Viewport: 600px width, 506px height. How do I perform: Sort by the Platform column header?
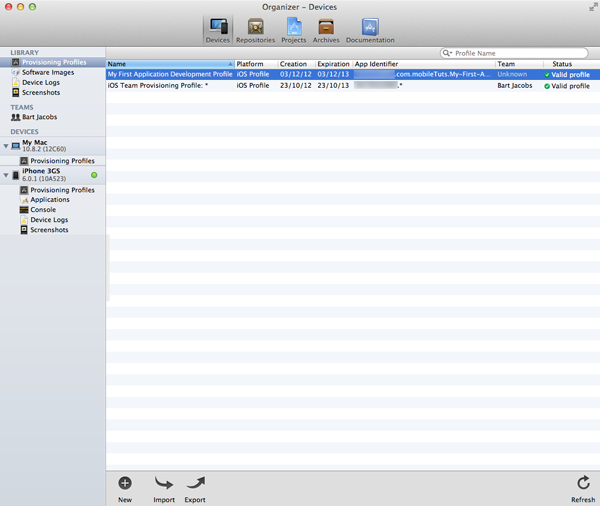click(256, 64)
